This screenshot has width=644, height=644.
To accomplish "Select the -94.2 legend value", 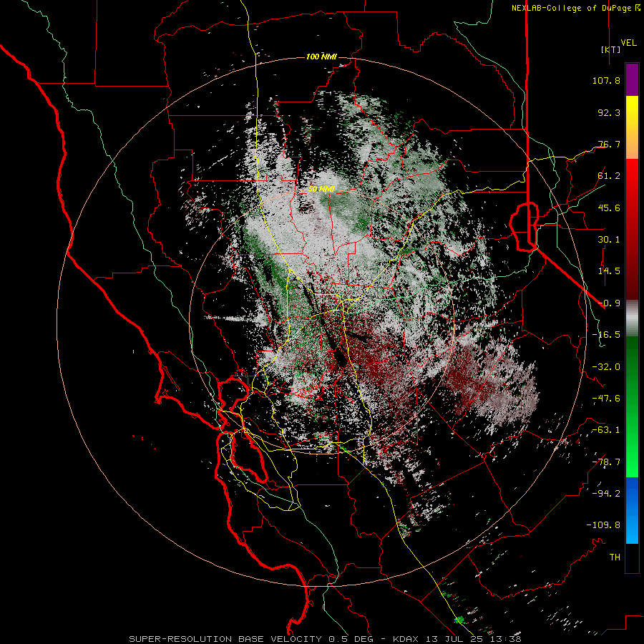I will tap(606, 493).
